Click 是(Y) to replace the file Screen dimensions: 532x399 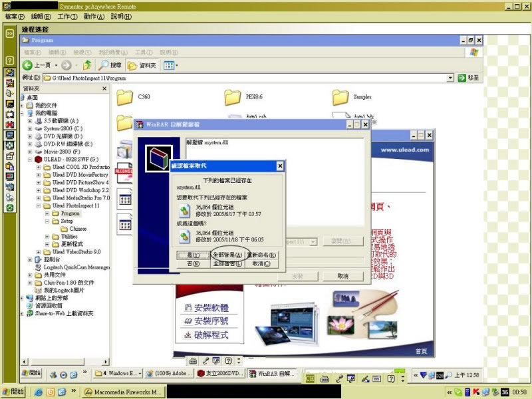pos(193,255)
